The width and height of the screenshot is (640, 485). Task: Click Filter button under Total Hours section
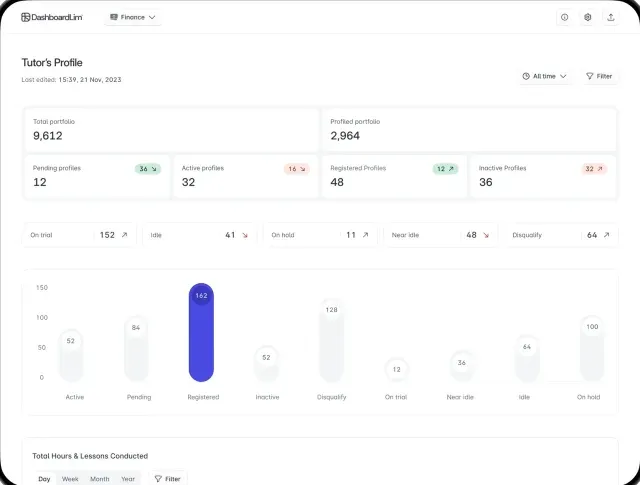tap(168, 479)
